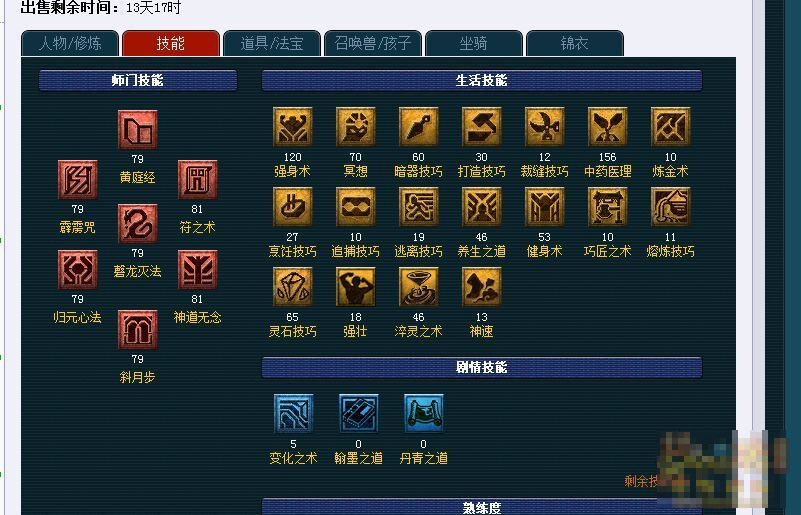Screen dimensions: 801x515
Task: Select the 磐龙灭法 skill icon
Action: [x=137, y=224]
